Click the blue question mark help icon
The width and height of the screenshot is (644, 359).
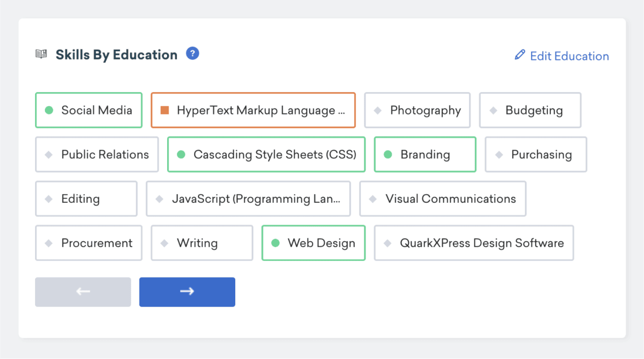point(192,54)
